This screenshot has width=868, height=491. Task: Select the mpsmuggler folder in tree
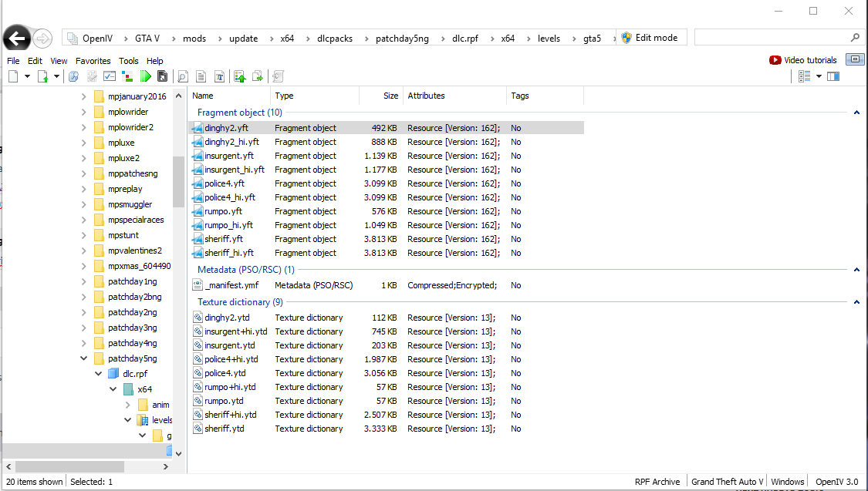(x=130, y=204)
